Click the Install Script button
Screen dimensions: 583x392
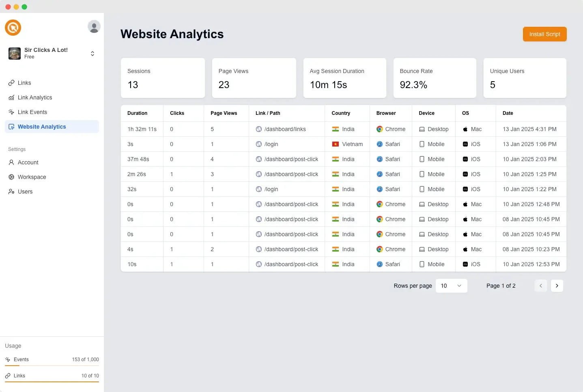point(544,34)
